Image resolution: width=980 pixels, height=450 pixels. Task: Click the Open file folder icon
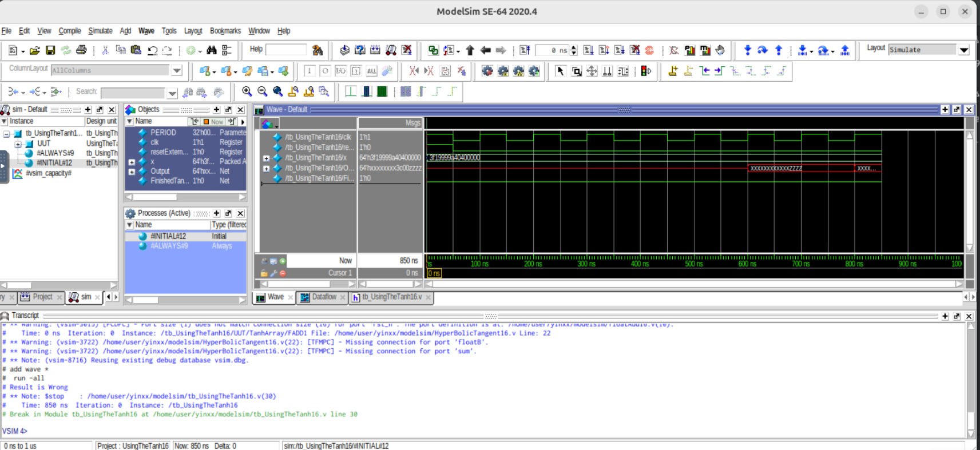[x=35, y=50]
